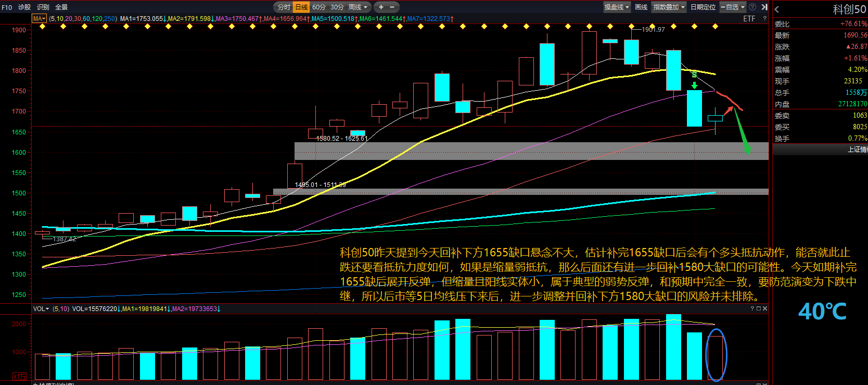Viewport: 868px width, 385px height.
Task: Click the first yellow diamond event marker
Action: point(43,27)
